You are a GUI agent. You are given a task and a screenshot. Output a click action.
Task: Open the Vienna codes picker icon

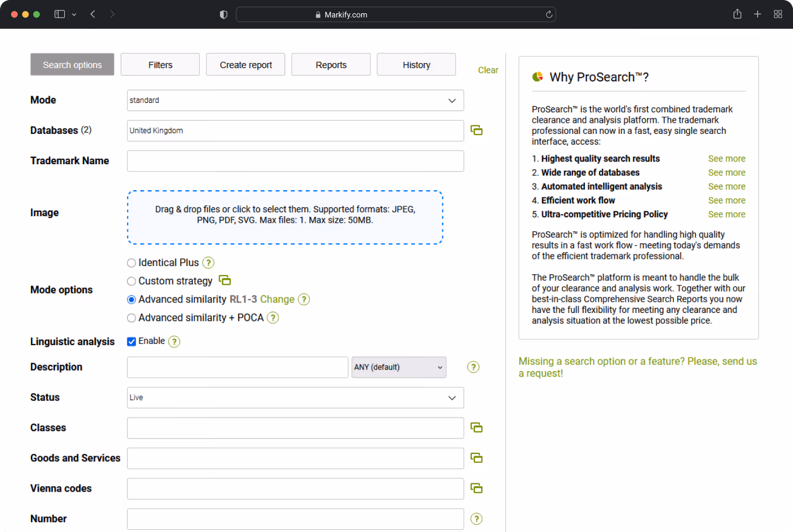click(x=476, y=488)
